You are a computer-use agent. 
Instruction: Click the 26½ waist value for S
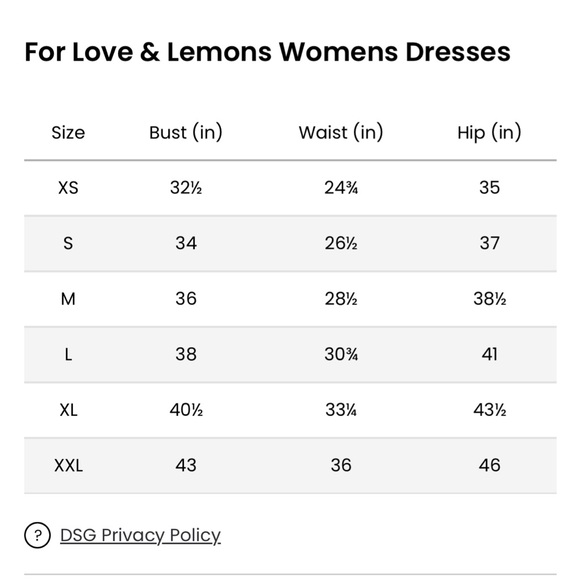341,243
